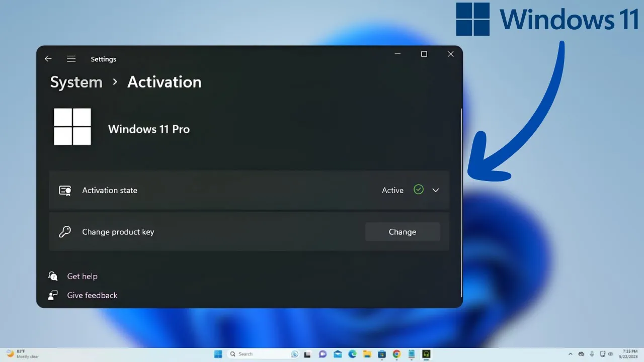Click the green Active checkmark icon
644x362 pixels.
pos(419,190)
